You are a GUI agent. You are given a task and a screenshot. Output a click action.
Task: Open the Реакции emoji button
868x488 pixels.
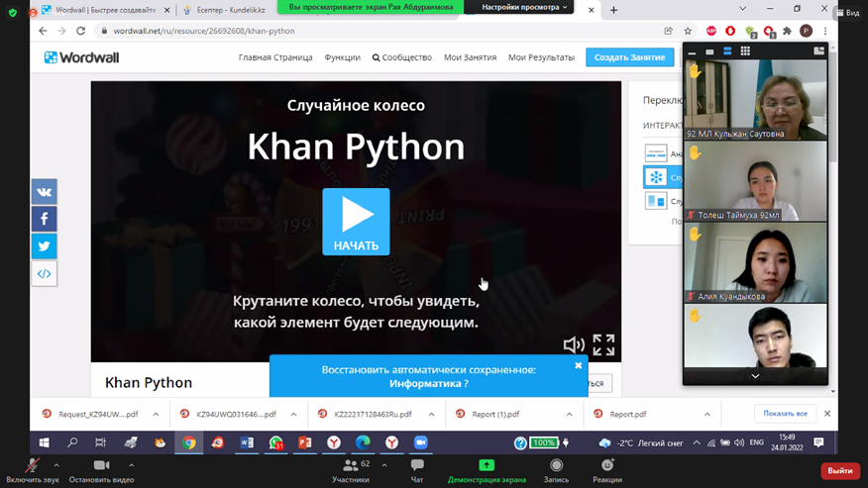[x=607, y=470]
